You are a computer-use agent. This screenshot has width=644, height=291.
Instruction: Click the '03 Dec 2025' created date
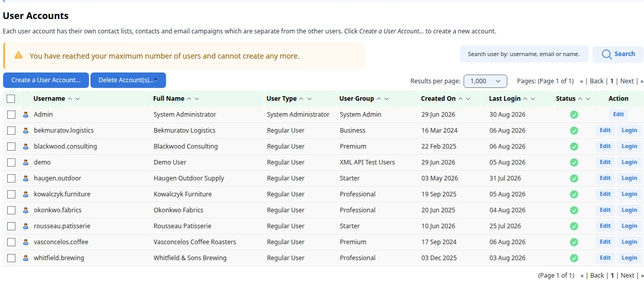pos(439,258)
